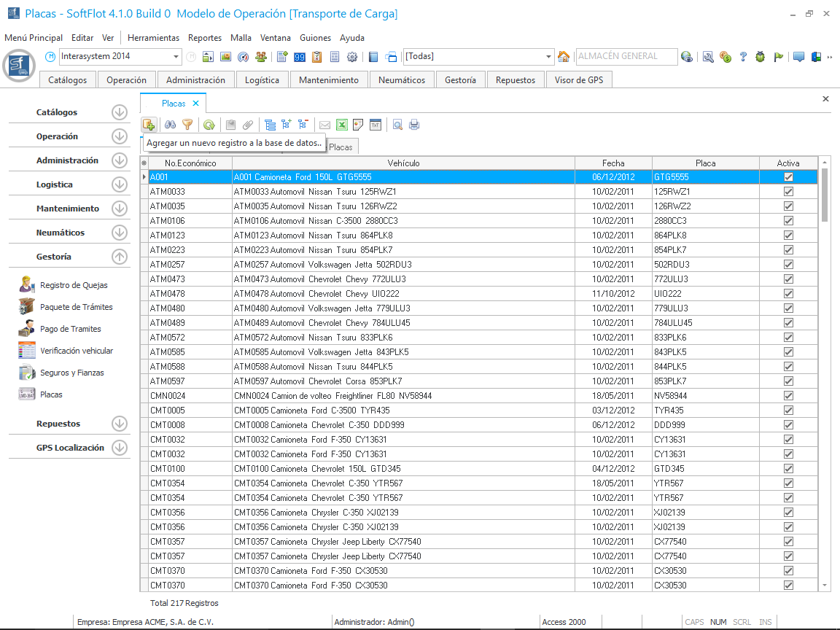Screen dimensions: 840x630
Task: Open Registro de Quejas from sidebar
Action: coord(73,285)
